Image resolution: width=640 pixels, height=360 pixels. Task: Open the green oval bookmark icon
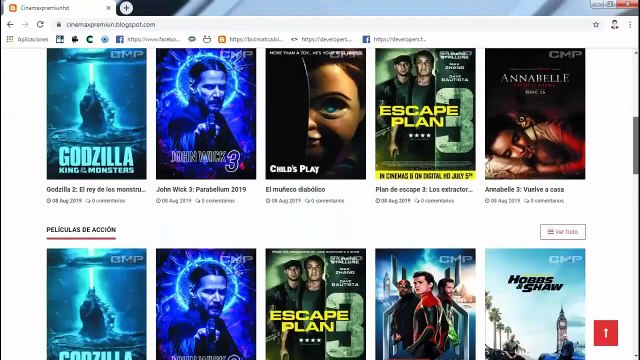click(192, 39)
